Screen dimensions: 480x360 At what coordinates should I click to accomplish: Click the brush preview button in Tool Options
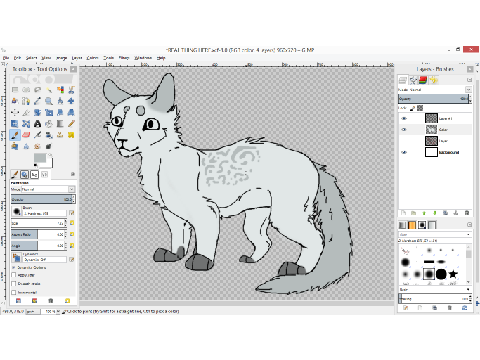coord(17,211)
